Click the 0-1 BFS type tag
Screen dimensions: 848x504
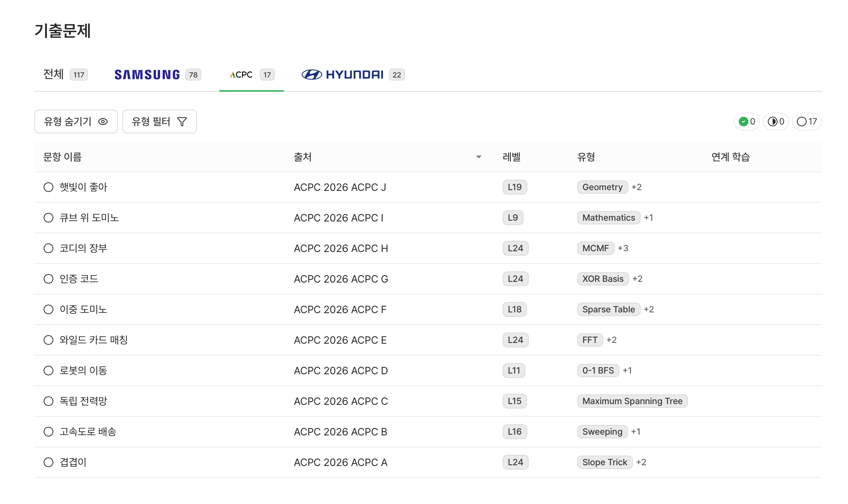pyautogui.click(x=598, y=371)
